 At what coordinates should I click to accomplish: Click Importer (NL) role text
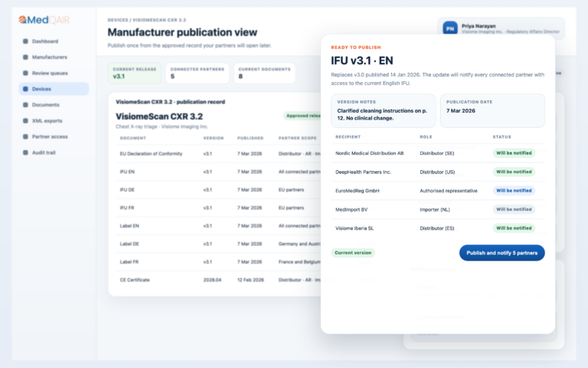pyautogui.click(x=435, y=209)
